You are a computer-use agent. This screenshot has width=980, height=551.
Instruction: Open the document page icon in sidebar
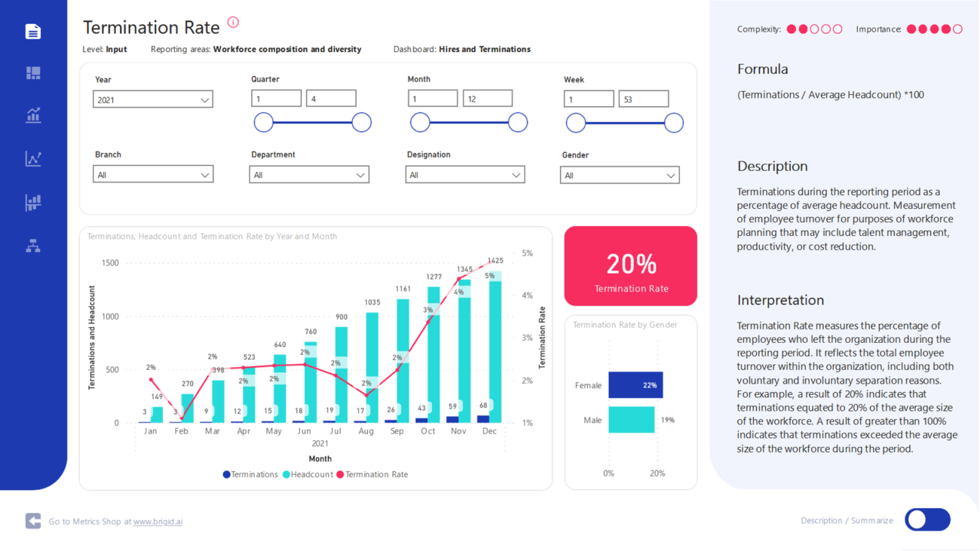[x=33, y=31]
